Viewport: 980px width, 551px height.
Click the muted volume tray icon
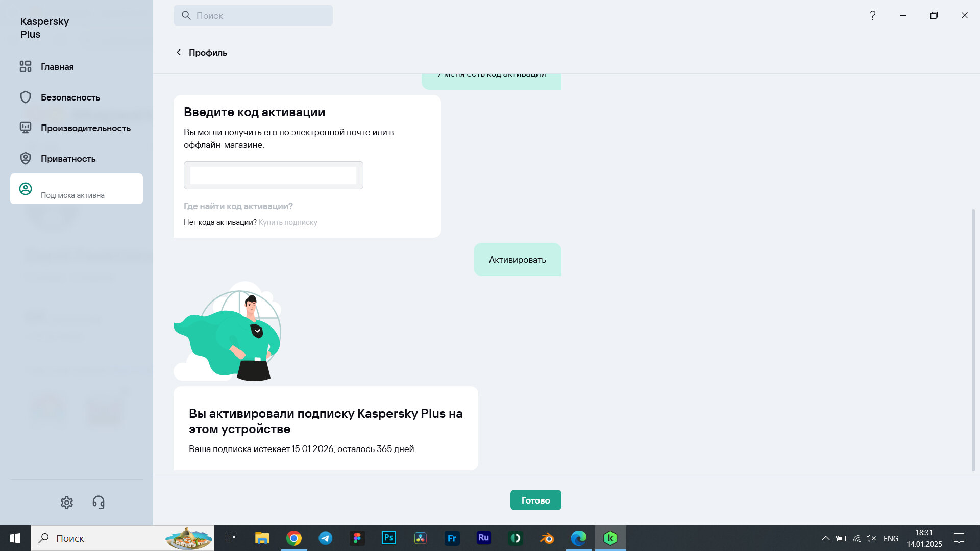tap(871, 538)
